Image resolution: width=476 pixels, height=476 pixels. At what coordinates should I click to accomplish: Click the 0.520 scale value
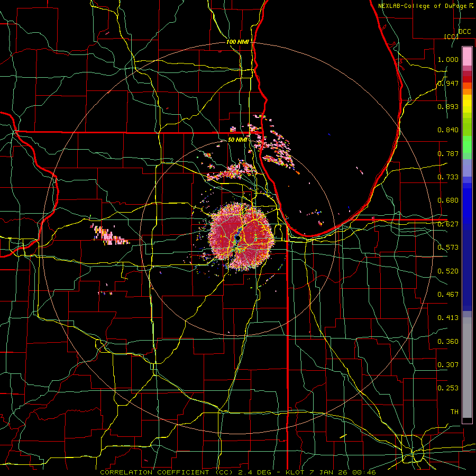(448, 271)
